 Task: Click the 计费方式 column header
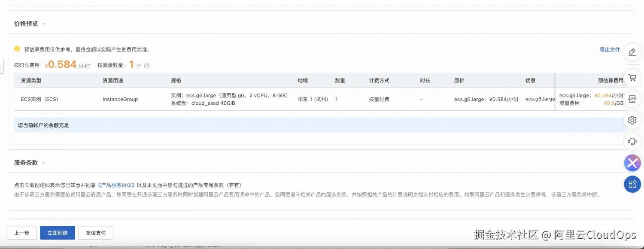[x=379, y=81]
